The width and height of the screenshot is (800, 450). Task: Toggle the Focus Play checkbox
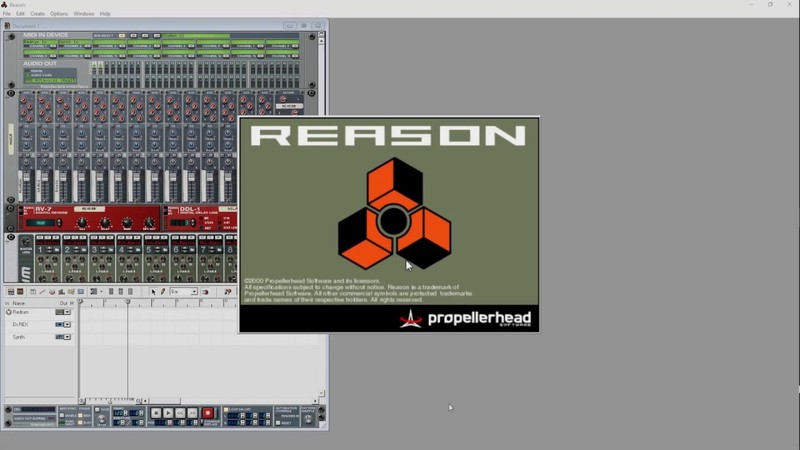point(80,422)
